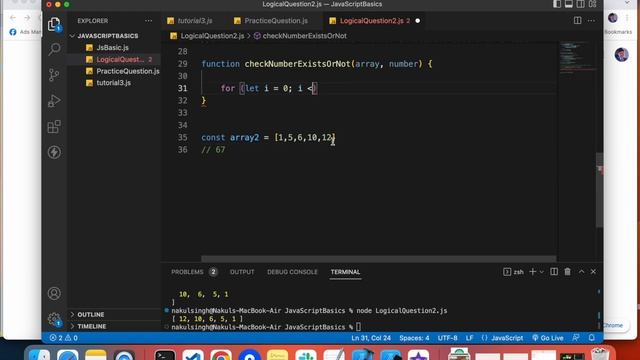The width and height of the screenshot is (640, 360).
Task: Open Explorer more actions ellipsis
Action: [x=148, y=21]
